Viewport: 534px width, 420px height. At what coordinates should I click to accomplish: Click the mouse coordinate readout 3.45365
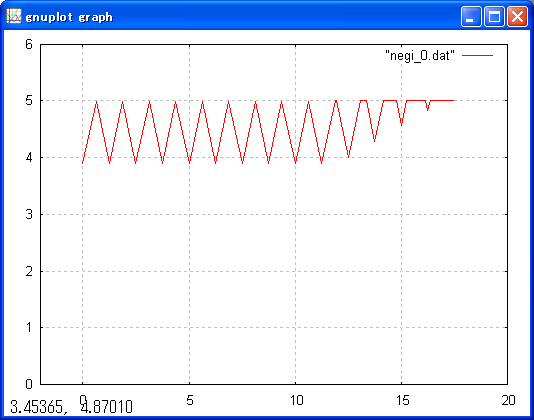click(37, 407)
